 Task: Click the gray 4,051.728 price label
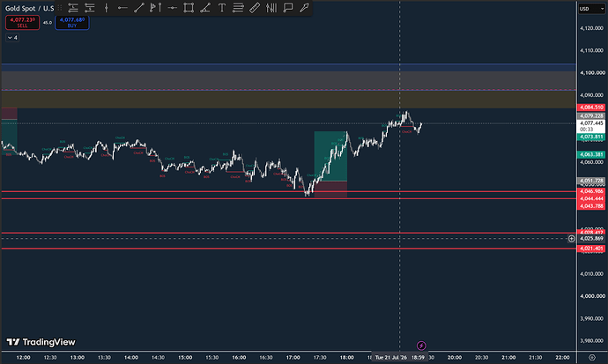[591, 181]
